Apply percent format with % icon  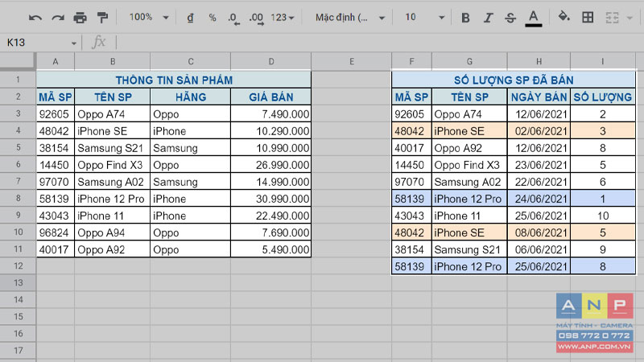pyautogui.click(x=213, y=18)
